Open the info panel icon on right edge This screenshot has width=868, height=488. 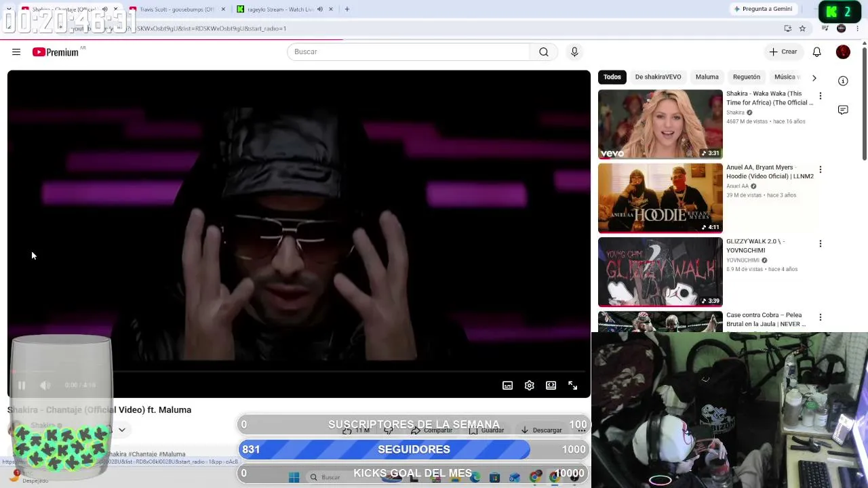843,81
